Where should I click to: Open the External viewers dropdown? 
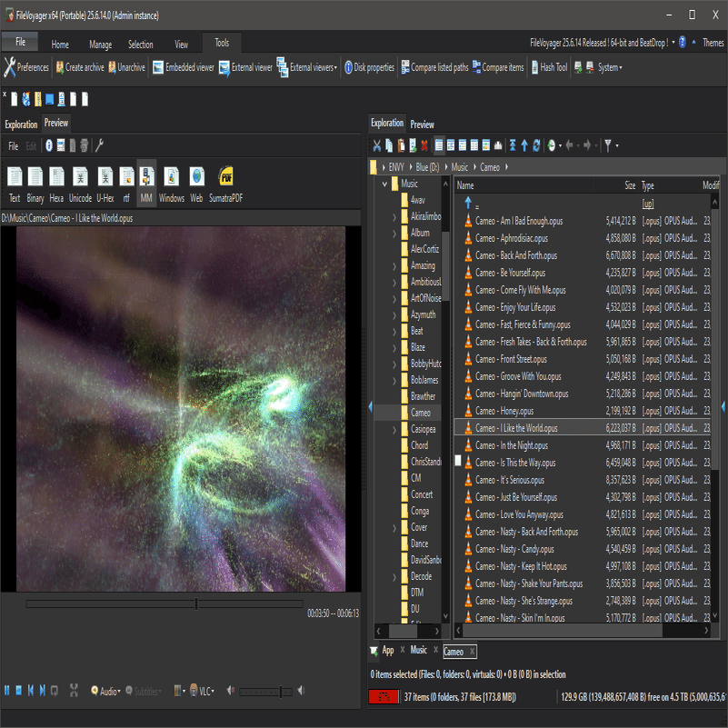click(x=307, y=67)
